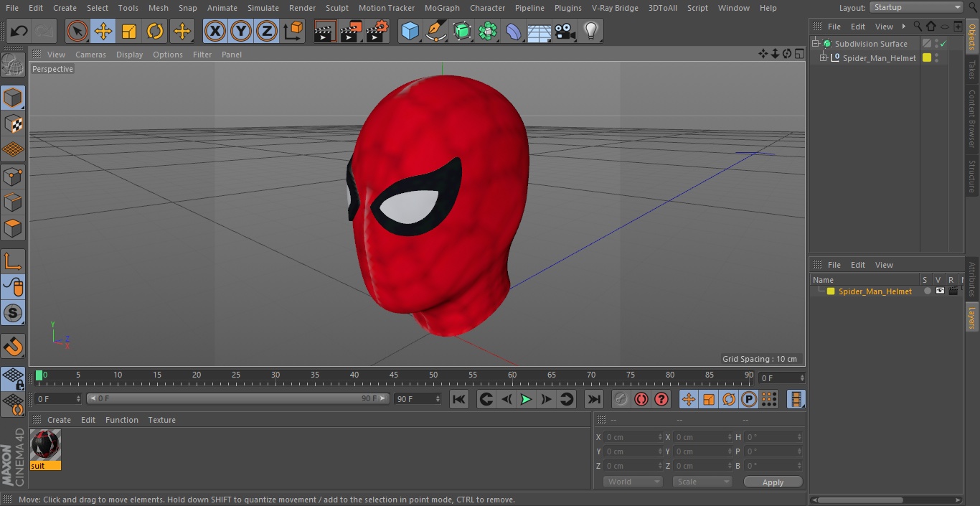Activate the Scale tool
Viewport: 980px width, 506px height.
click(129, 31)
